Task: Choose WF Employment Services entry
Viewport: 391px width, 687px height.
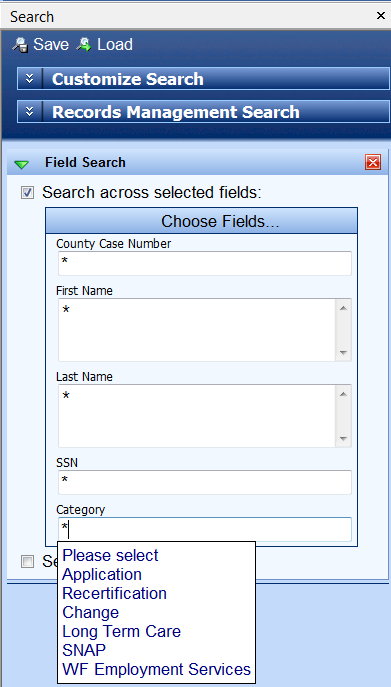Action: click(156, 669)
